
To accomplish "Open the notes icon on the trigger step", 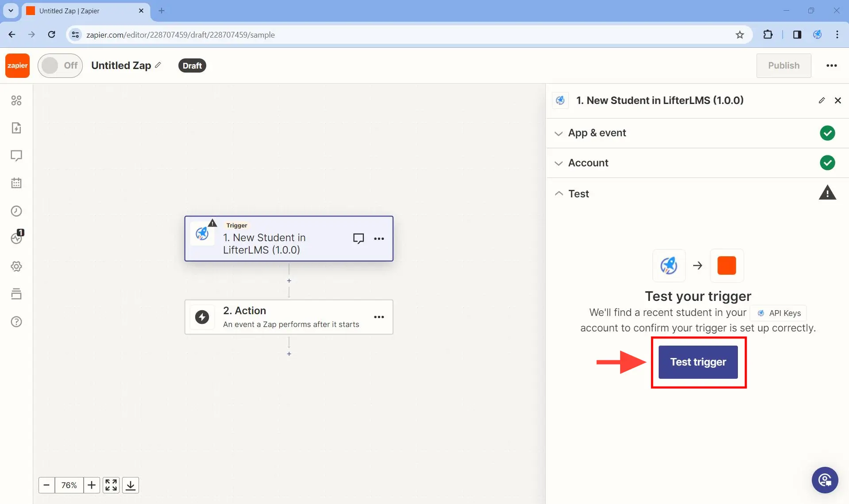I will pyautogui.click(x=359, y=239).
